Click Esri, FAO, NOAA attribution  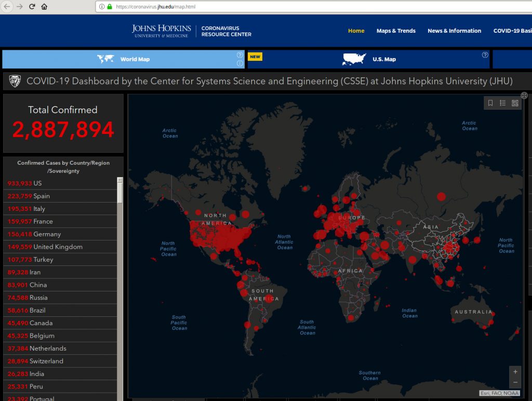499,393
